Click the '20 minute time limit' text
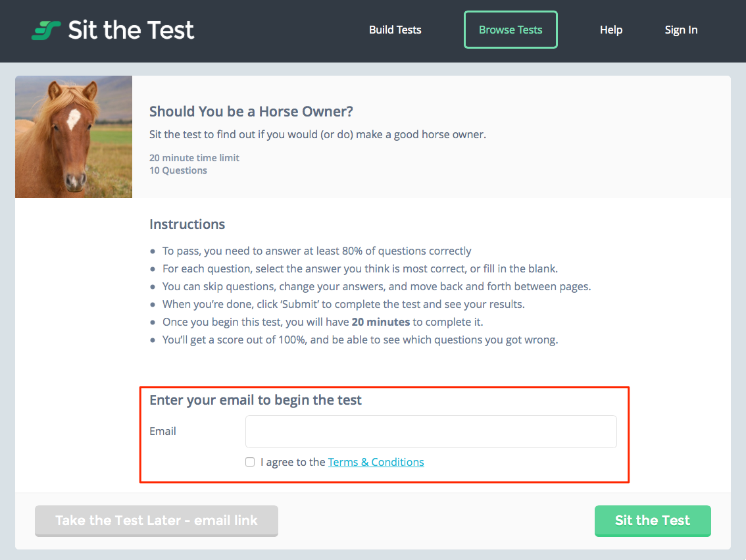746x560 pixels. click(x=194, y=158)
